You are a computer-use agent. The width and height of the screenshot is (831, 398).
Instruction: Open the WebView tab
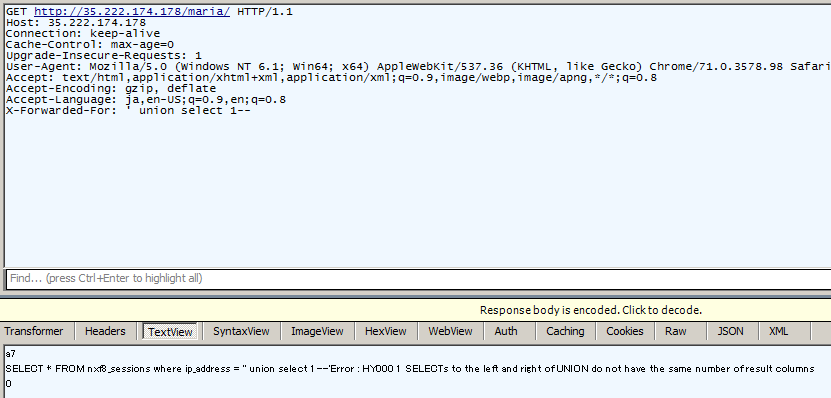coord(450,331)
